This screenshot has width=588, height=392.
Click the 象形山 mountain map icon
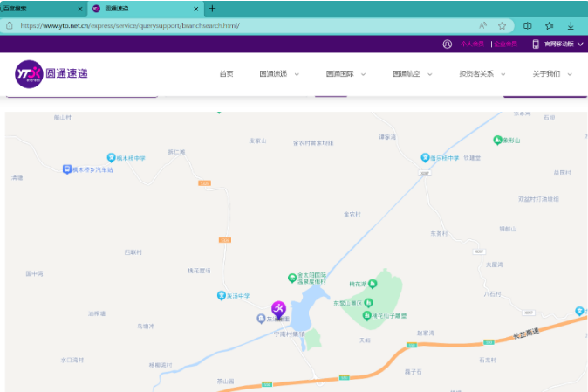[497, 141]
